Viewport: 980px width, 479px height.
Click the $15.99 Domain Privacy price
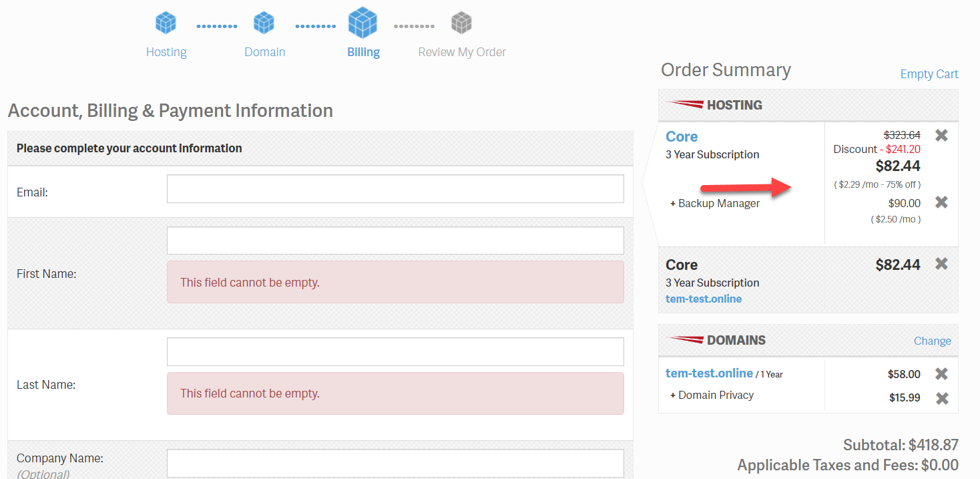tap(905, 397)
